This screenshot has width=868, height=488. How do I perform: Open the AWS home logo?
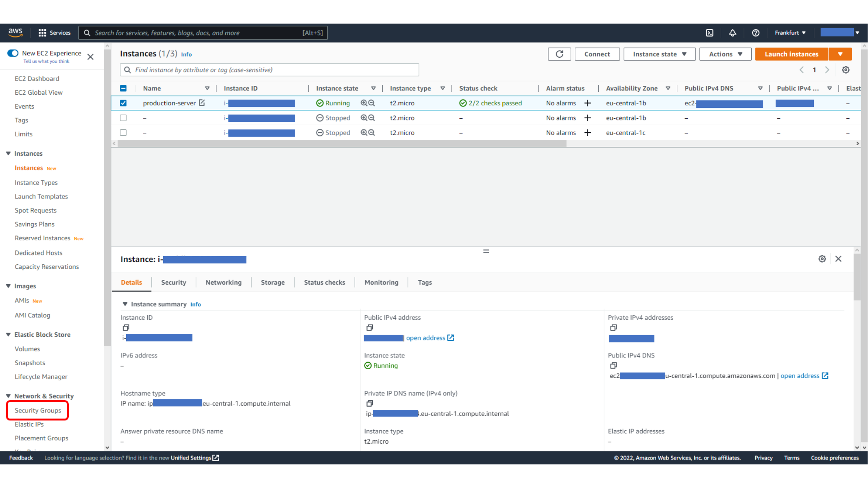click(x=15, y=33)
